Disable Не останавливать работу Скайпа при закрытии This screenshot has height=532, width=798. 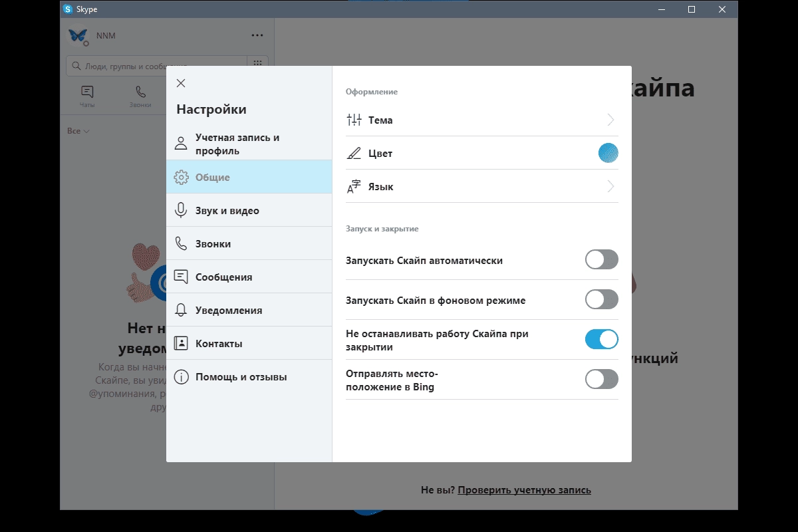click(x=602, y=339)
